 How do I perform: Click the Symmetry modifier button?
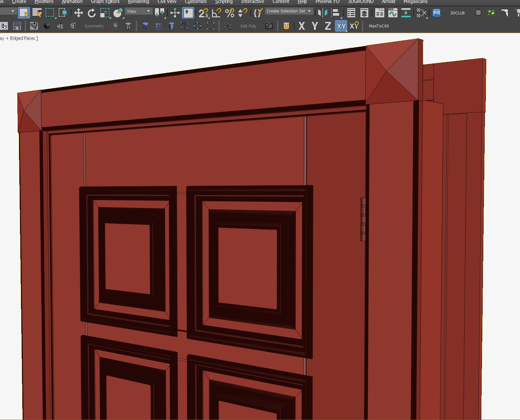coord(94,26)
